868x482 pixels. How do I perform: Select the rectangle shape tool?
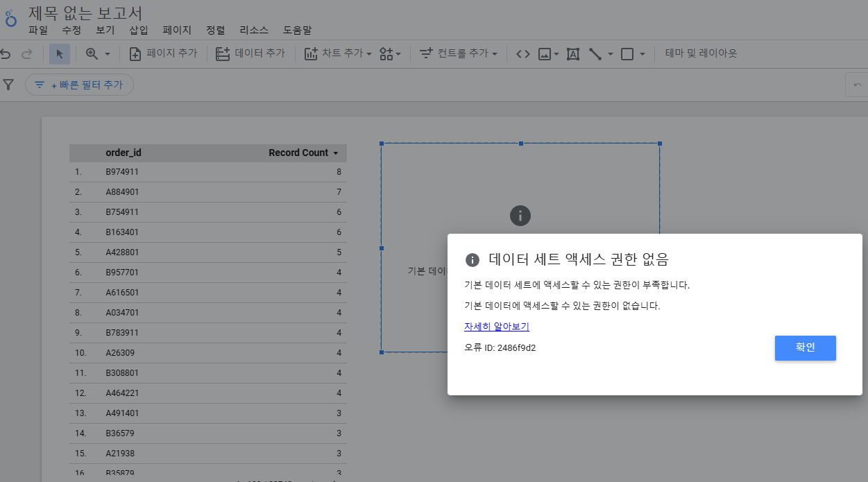(x=627, y=53)
